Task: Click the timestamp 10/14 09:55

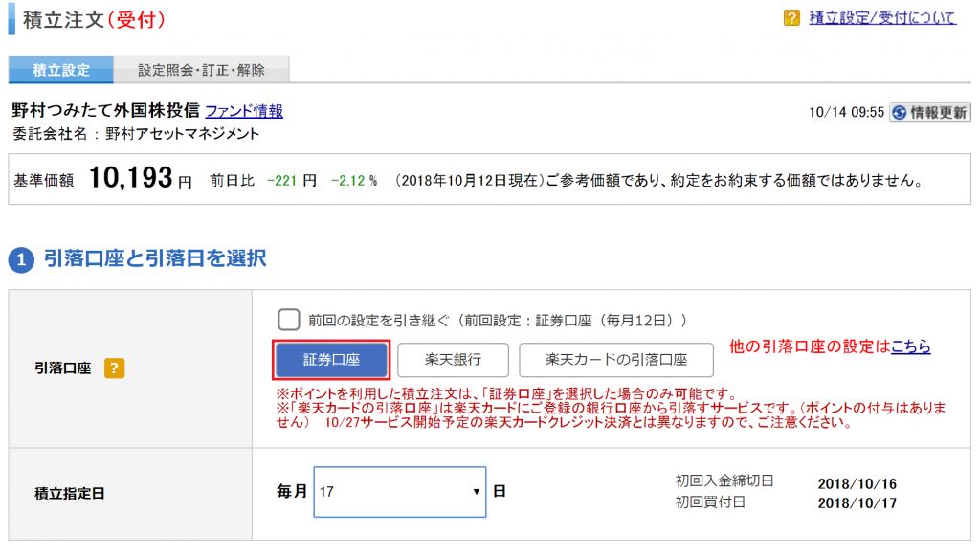Action: point(846,113)
